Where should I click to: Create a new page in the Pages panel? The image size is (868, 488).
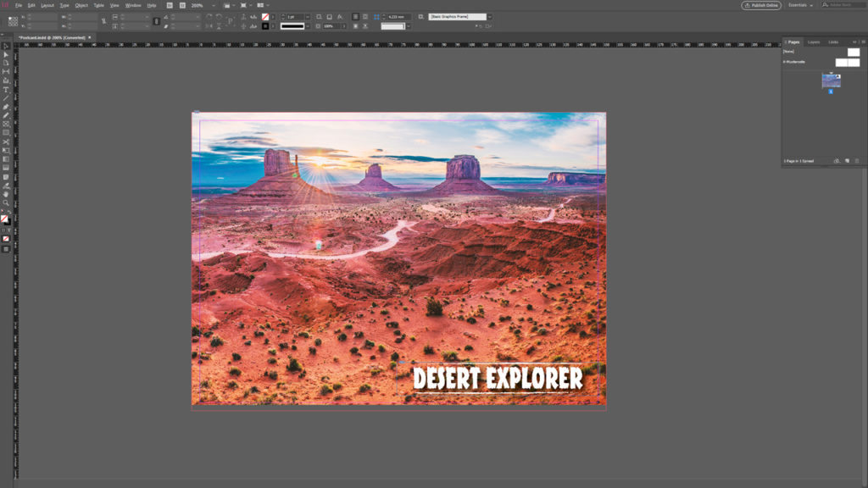coord(847,160)
